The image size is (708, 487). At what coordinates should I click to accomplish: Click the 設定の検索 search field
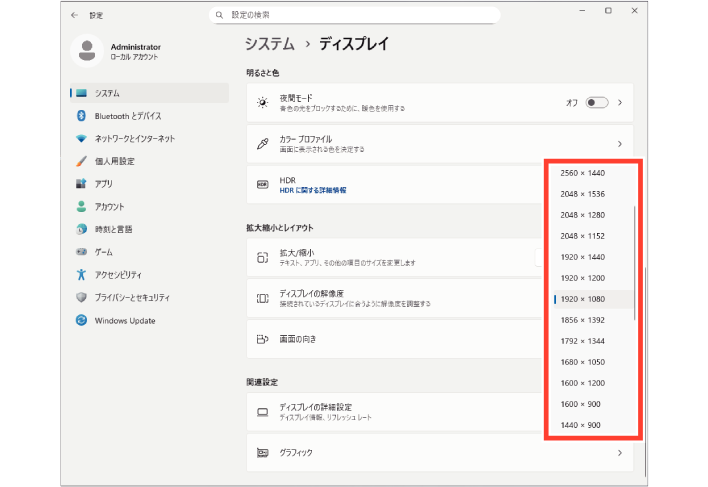tap(355, 16)
